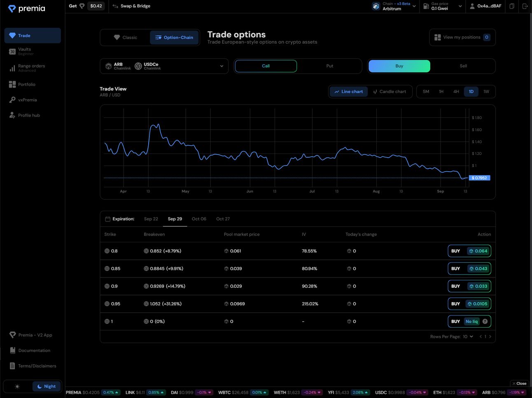Image resolution: width=532 pixels, height=398 pixels.
Task: Switch to light mode with the sun toggle
Action: pos(17,386)
